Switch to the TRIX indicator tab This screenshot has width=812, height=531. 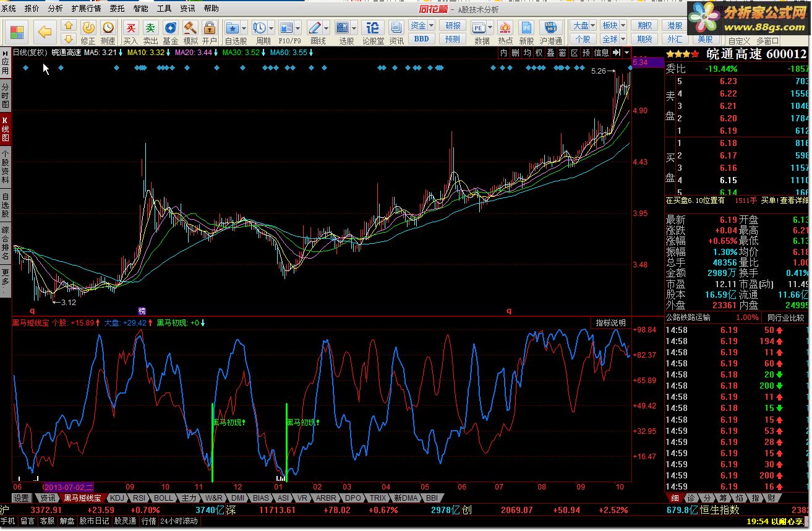[x=378, y=498]
